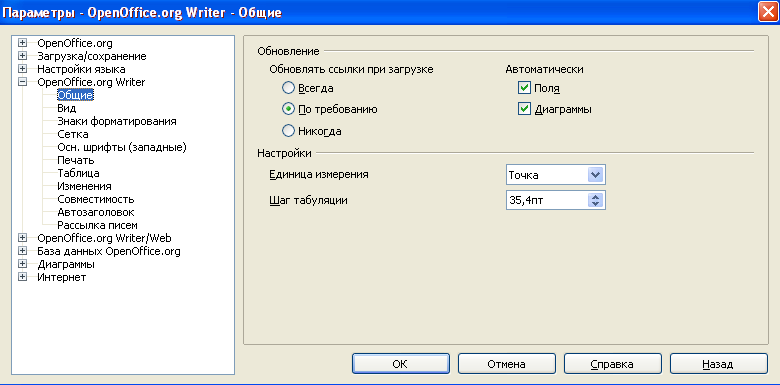Select the Никогда radio button
Screen dimensions: 780x385
pyautogui.click(x=288, y=131)
